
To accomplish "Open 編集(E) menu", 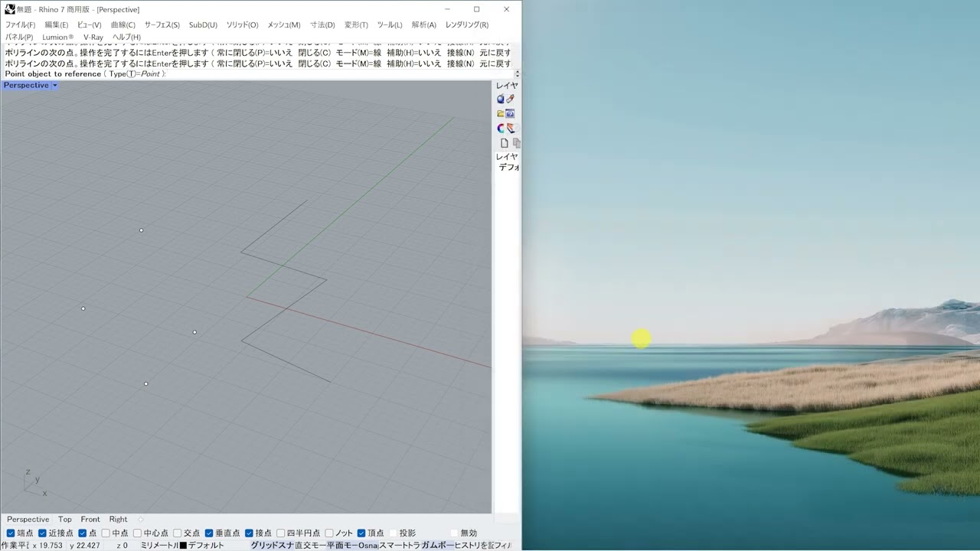I will 56,24.
